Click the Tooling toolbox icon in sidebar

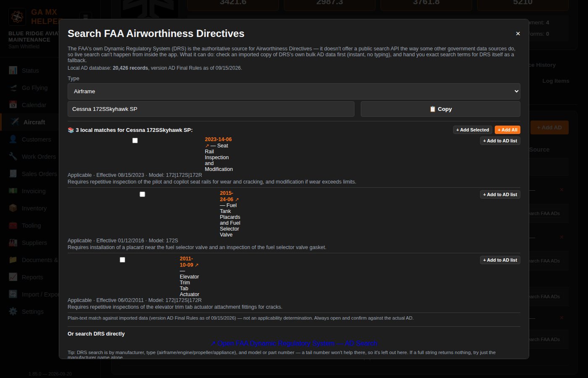click(13, 226)
